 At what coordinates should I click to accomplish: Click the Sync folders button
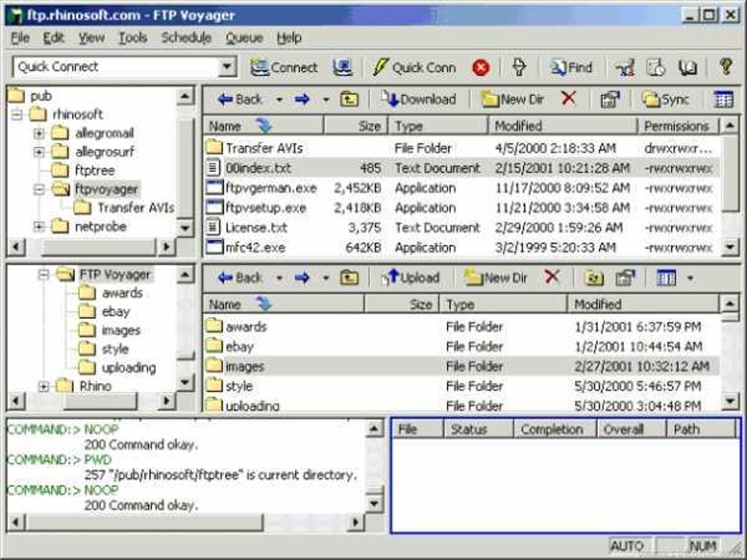(x=666, y=100)
